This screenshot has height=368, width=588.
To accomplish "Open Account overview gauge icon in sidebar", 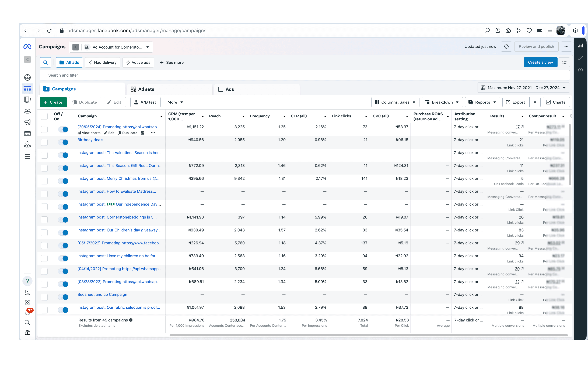I will [x=27, y=77].
